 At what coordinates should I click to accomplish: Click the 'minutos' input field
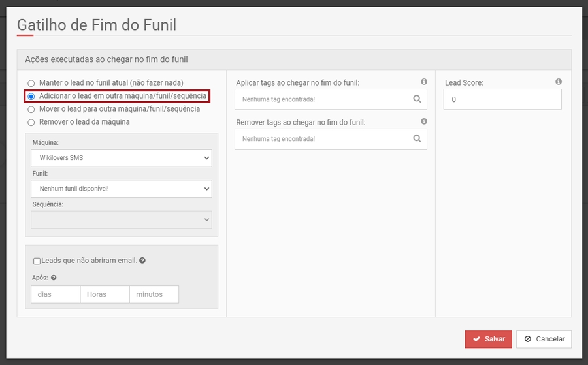click(x=154, y=294)
